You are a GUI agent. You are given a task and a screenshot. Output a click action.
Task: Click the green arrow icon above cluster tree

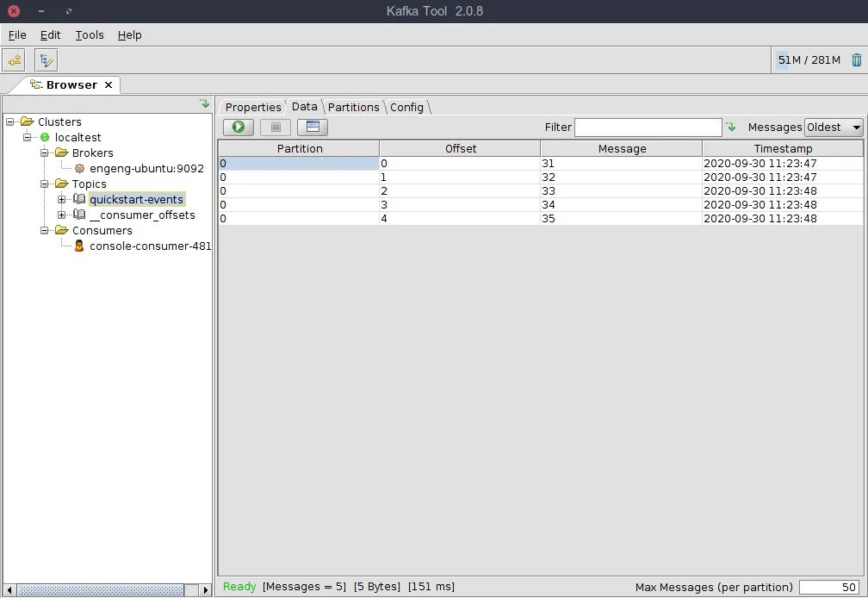tap(204, 104)
